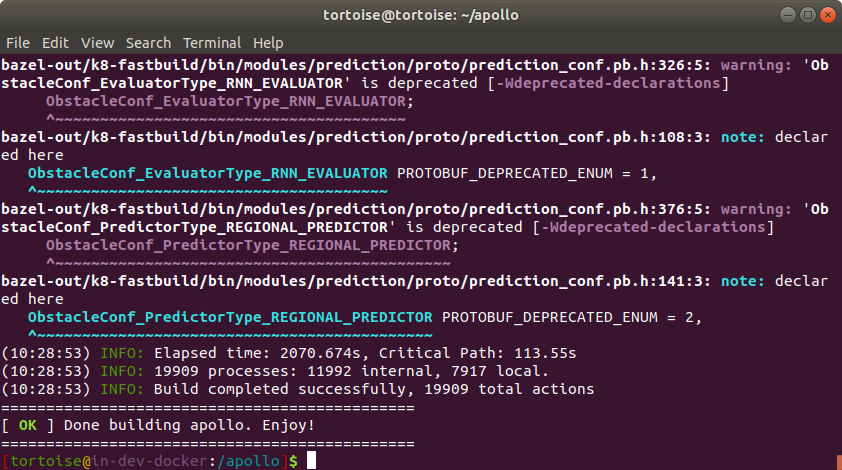
Task: Click the terminal scrollbar handle at bottom right
Action: pyautogui.click(x=839, y=462)
